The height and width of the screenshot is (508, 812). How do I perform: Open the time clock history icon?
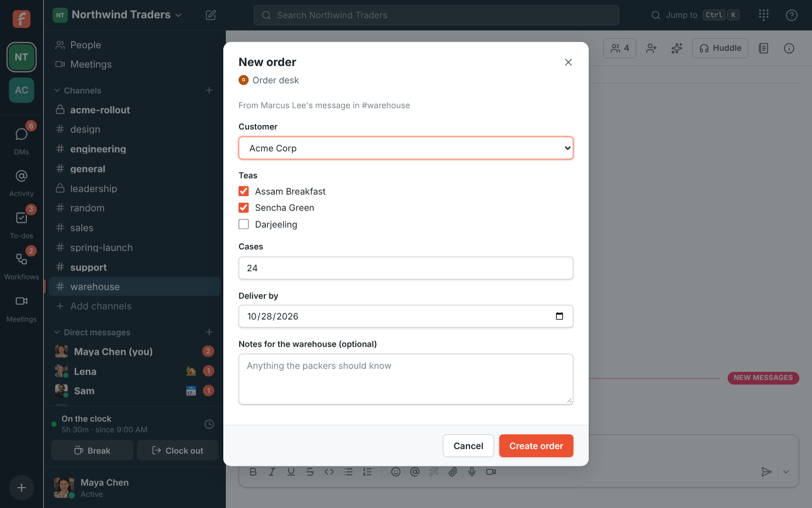209,424
